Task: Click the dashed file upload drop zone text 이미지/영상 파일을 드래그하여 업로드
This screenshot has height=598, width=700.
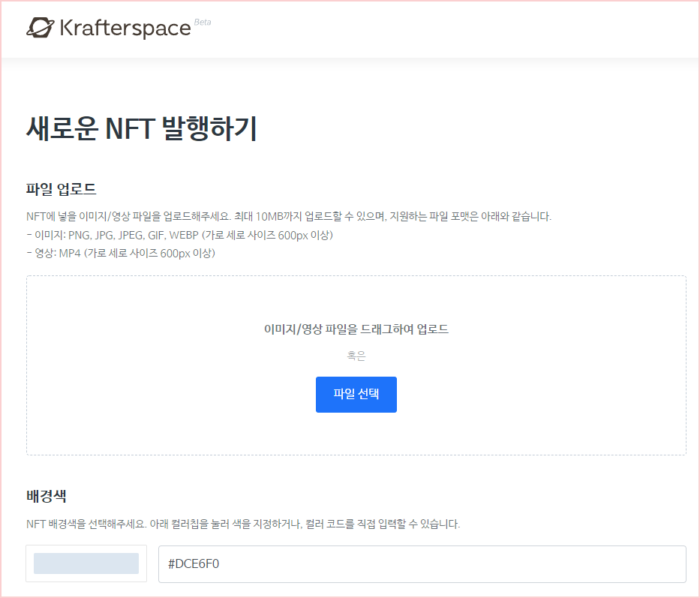Action: coord(356,329)
